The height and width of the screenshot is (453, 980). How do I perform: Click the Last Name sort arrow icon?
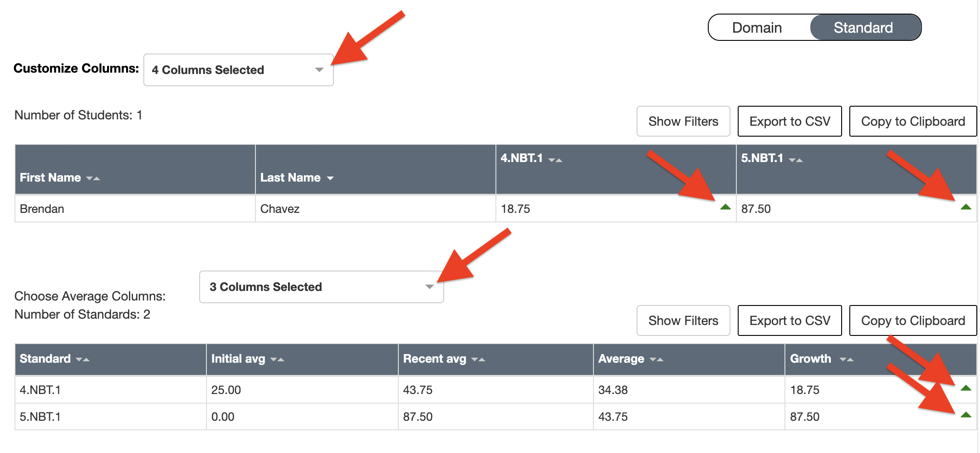(330, 178)
